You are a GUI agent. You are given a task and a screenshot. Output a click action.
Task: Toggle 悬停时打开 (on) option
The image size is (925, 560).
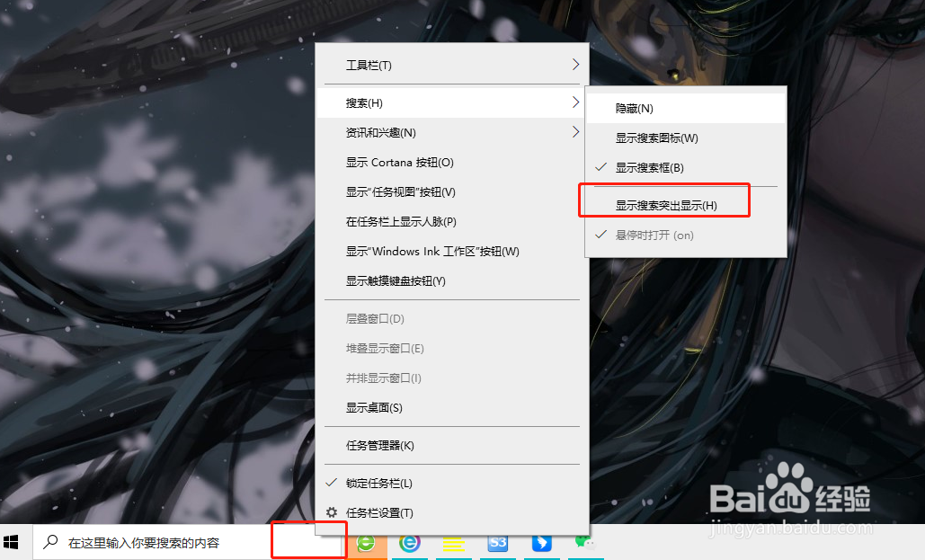(686, 235)
